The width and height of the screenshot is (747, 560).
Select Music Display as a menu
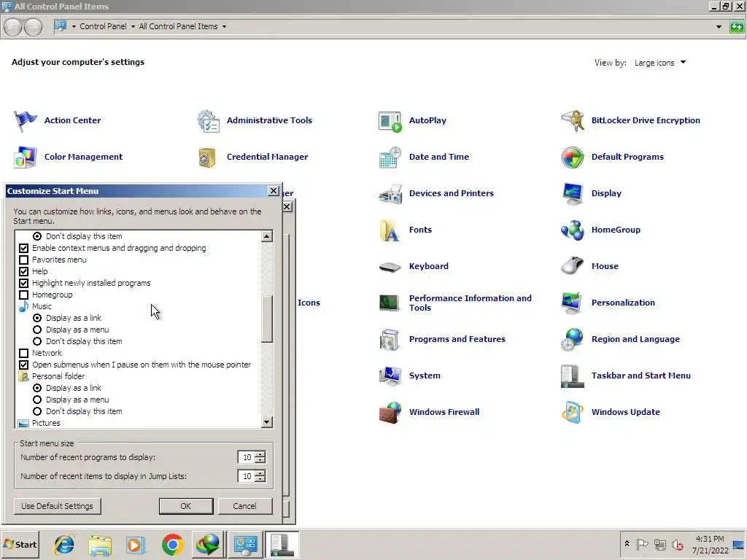pos(37,330)
